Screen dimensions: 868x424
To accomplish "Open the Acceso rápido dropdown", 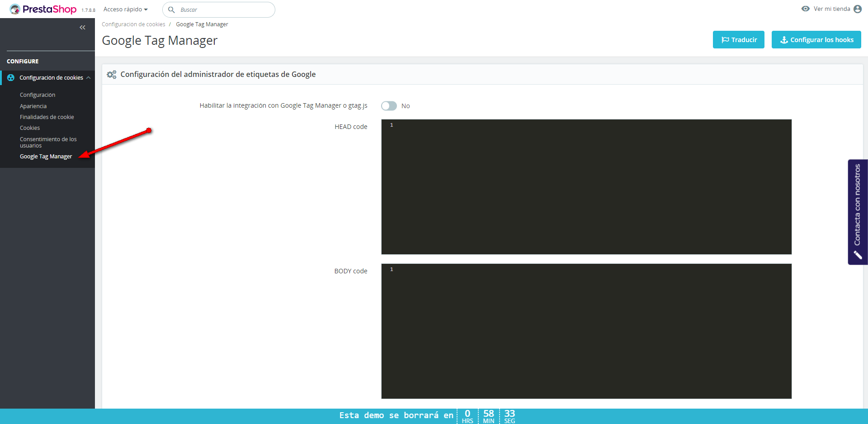I will point(126,9).
